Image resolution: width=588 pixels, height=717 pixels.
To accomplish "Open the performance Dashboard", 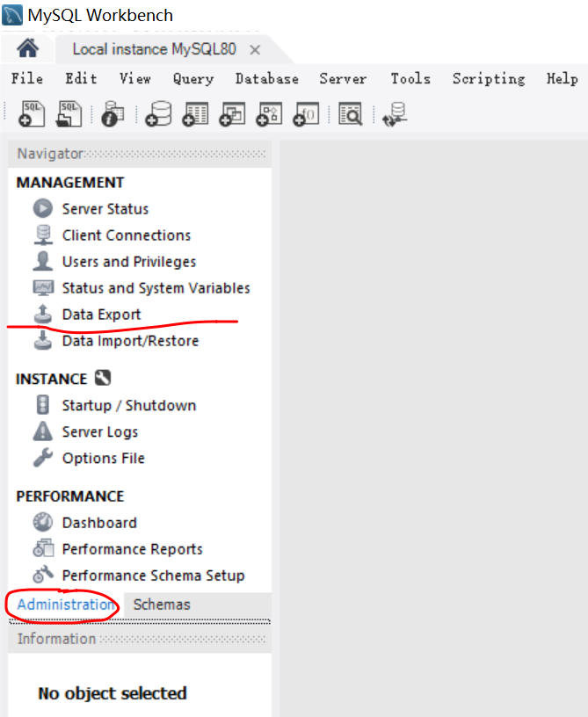I will (x=99, y=523).
